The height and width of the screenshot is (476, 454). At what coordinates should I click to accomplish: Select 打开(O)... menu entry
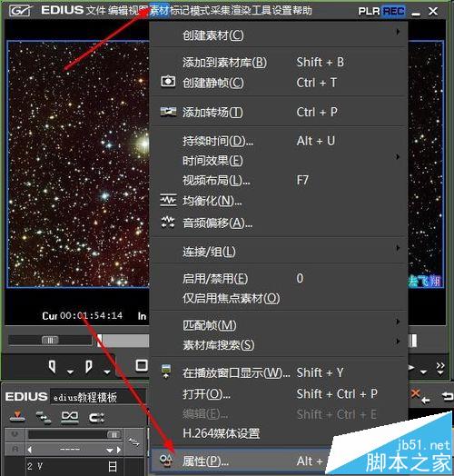[279, 394]
